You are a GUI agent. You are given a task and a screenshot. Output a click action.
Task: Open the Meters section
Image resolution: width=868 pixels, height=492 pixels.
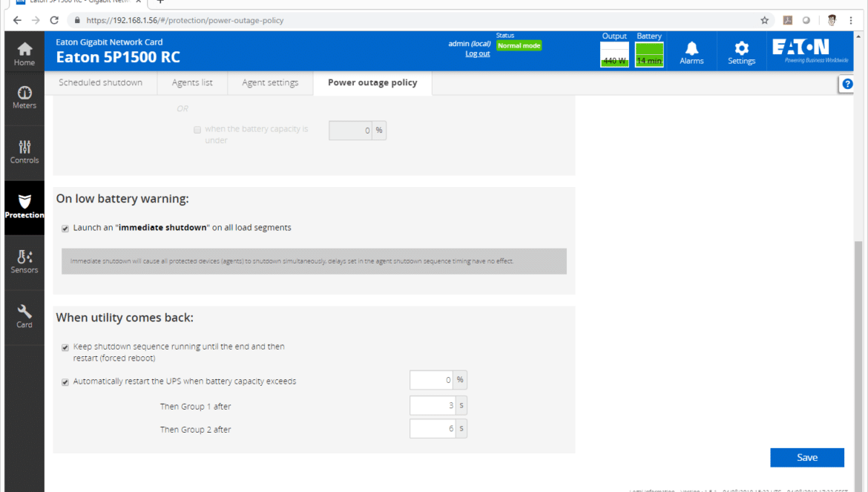click(x=24, y=97)
